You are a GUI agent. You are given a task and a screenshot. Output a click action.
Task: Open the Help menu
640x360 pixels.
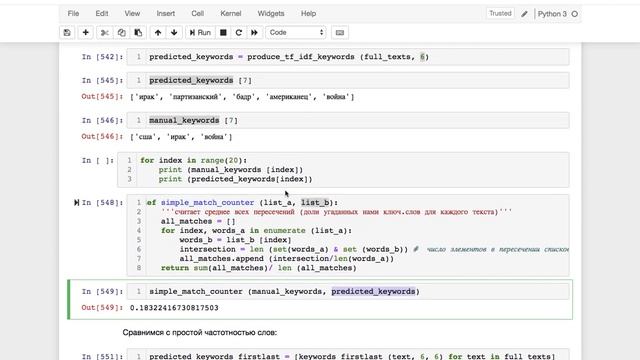point(309,13)
